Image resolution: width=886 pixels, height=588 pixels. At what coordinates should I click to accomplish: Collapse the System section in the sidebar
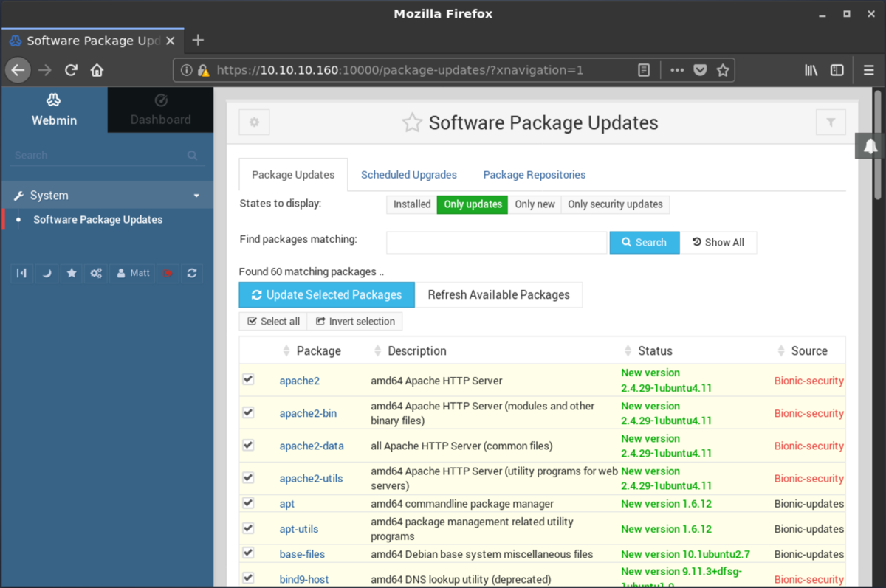[196, 195]
